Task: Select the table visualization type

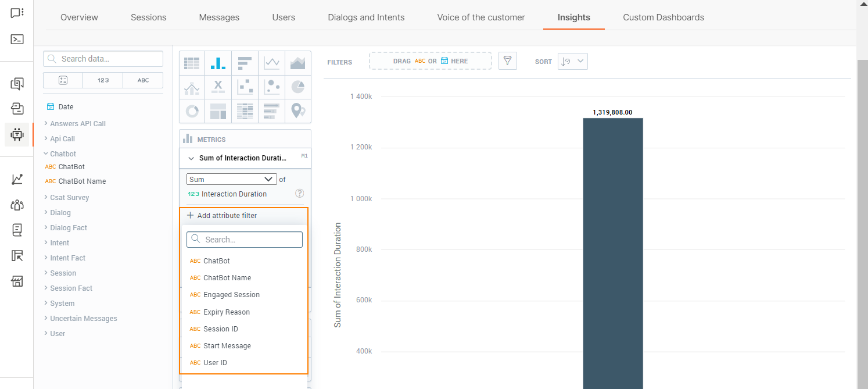Action: (x=192, y=62)
